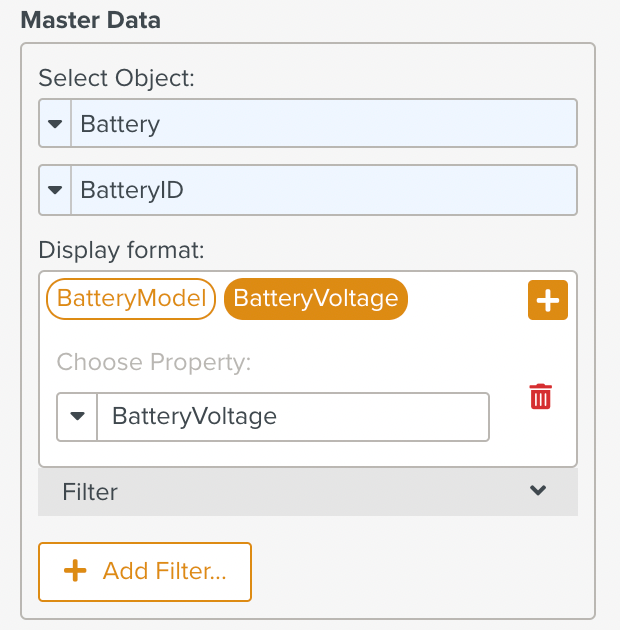The image size is (620, 630).
Task: Select the BatteryModel chip
Action: tap(131, 298)
